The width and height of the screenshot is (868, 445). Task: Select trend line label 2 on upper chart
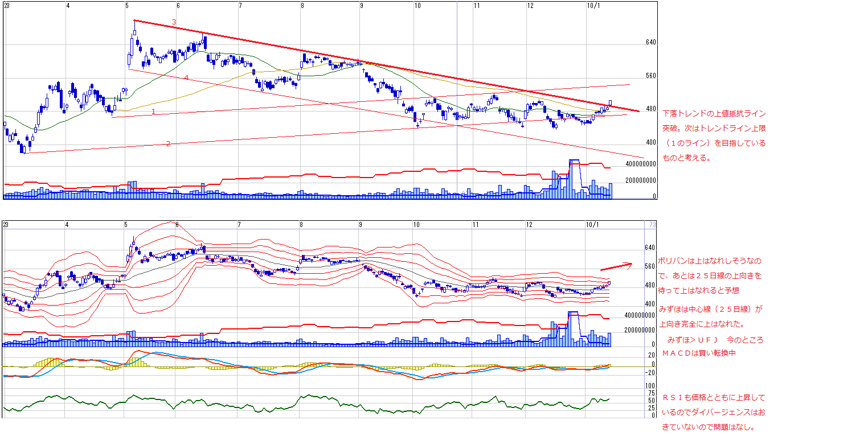(x=168, y=144)
